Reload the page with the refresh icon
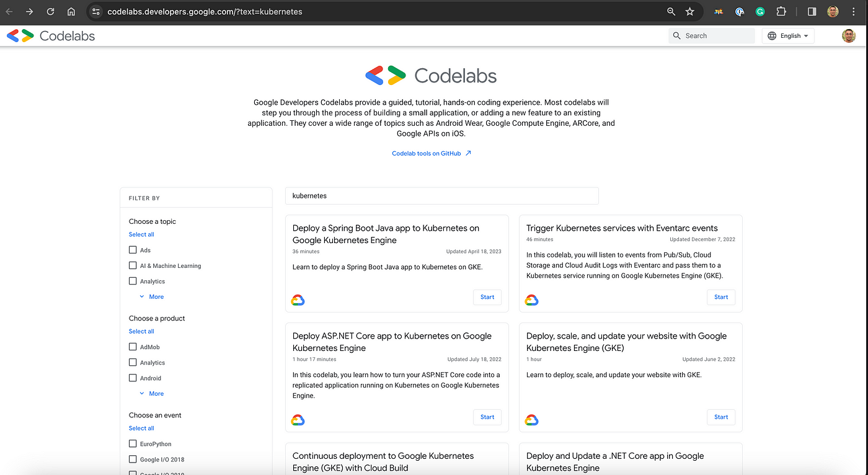The height and width of the screenshot is (475, 868). [x=50, y=12]
